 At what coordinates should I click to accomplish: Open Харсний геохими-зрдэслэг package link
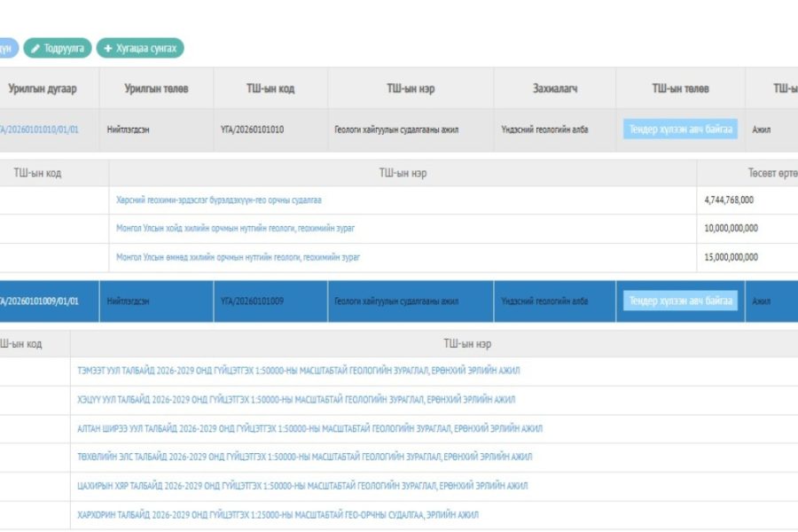218,200
